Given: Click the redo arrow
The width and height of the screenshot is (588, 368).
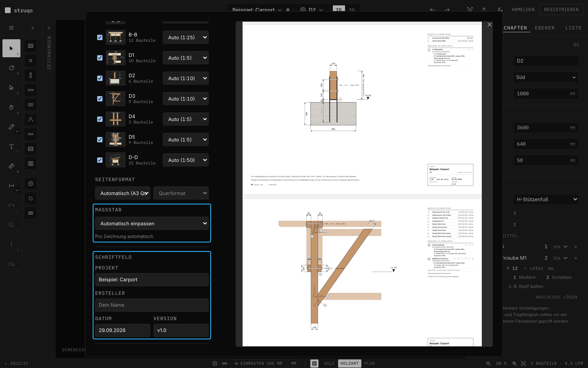Looking at the screenshot, I should (447, 10).
